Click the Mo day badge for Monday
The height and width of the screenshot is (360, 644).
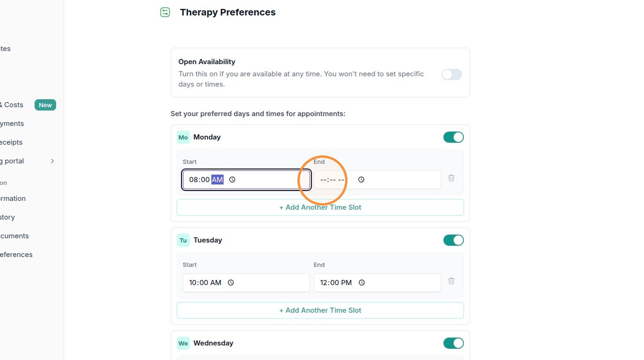183,137
